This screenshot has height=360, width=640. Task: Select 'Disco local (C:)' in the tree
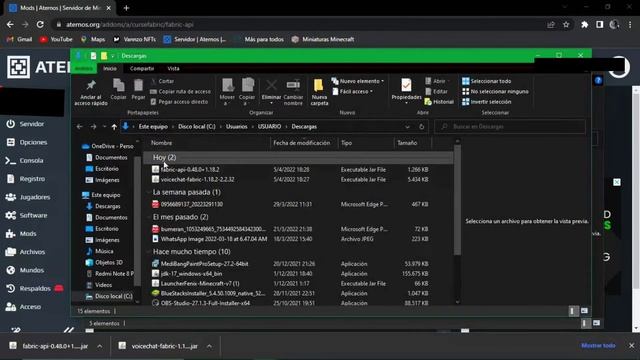pos(109,296)
